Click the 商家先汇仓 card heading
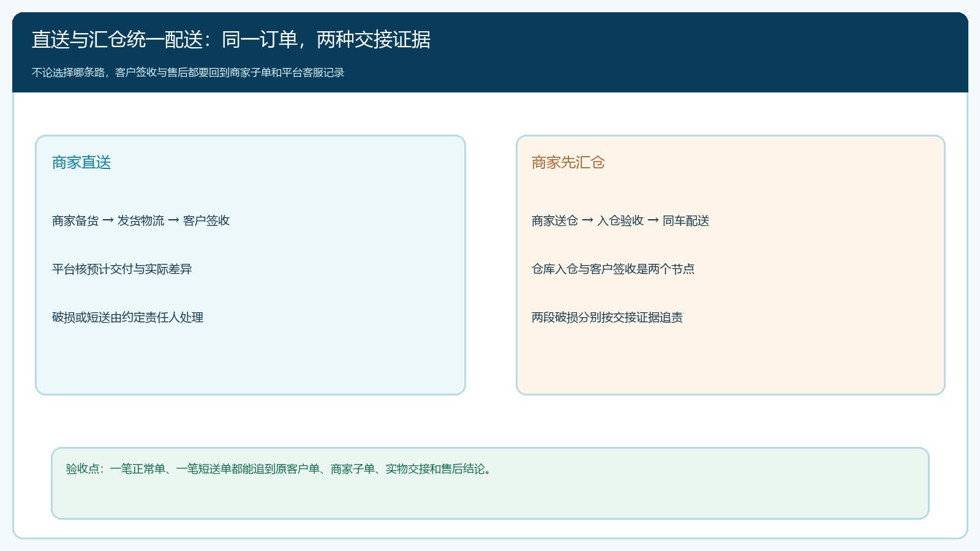The height and width of the screenshot is (551, 980). (568, 162)
